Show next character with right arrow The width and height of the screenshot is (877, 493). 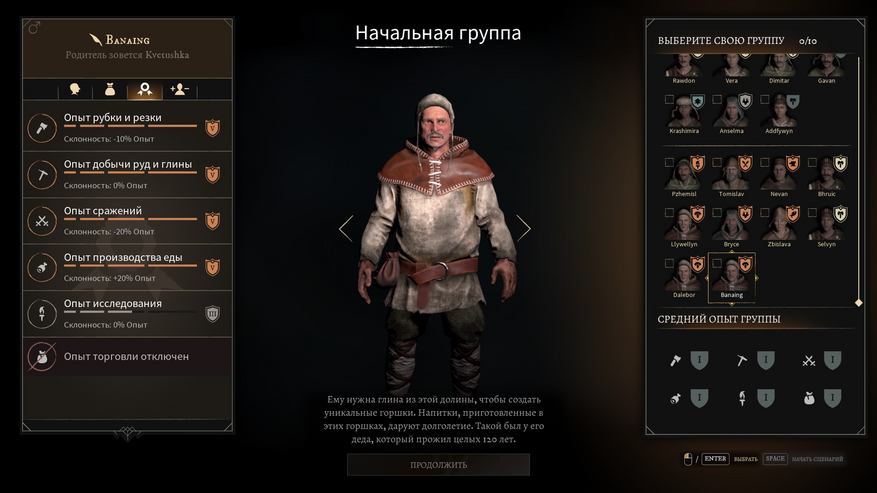(524, 228)
